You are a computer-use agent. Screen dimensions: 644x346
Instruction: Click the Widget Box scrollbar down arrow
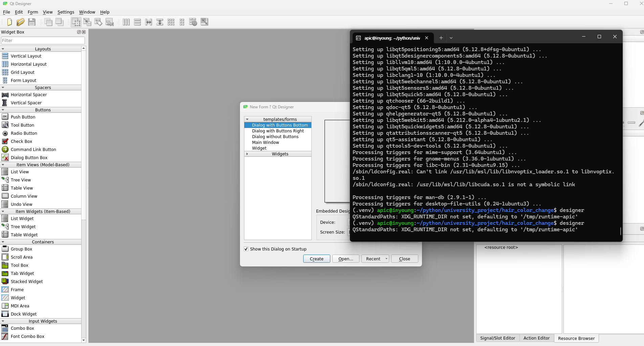84,340
